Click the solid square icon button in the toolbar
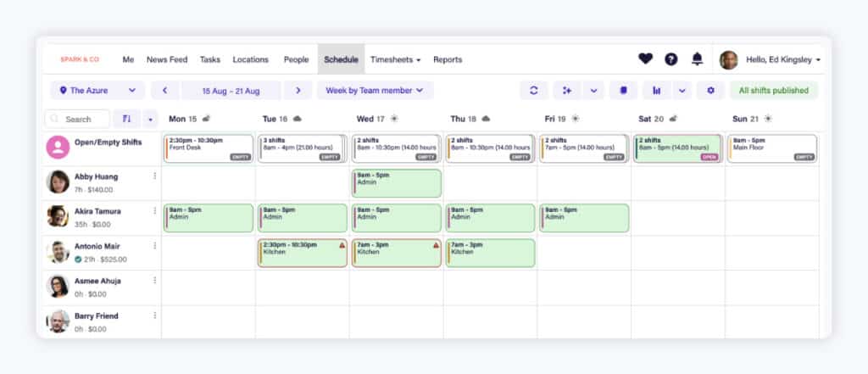This screenshot has height=374, width=868. click(623, 90)
